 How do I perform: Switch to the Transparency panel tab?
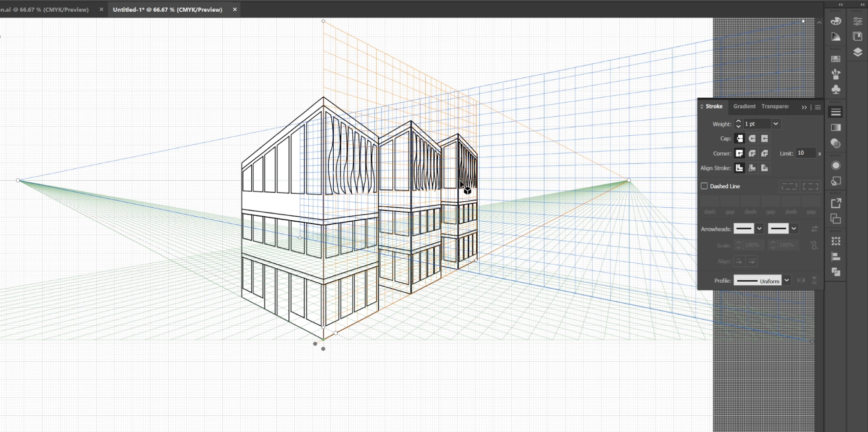click(x=774, y=106)
